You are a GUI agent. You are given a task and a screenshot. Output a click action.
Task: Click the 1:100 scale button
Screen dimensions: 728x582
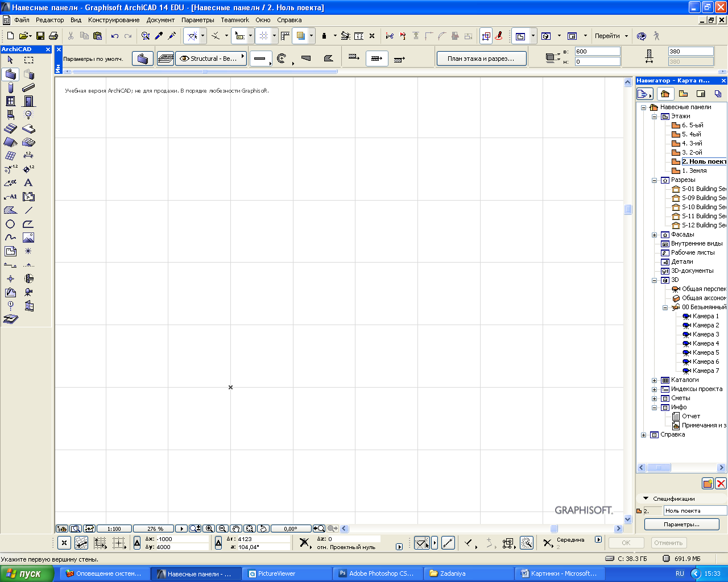point(114,529)
